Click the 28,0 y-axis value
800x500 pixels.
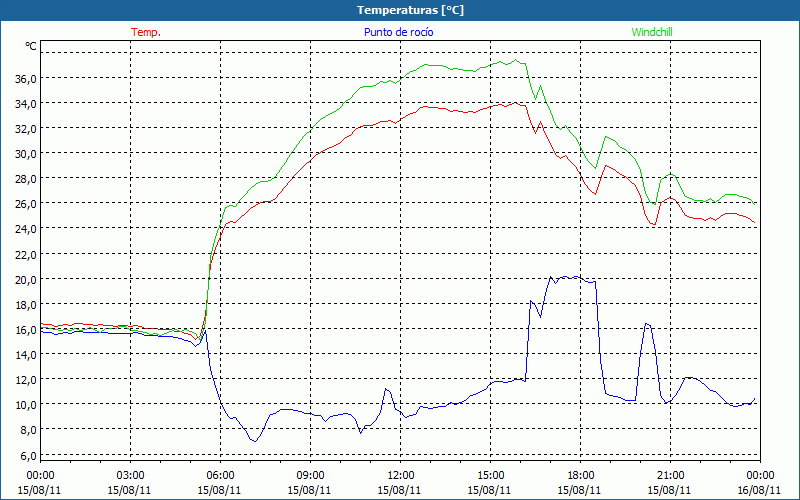click(26, 179)
